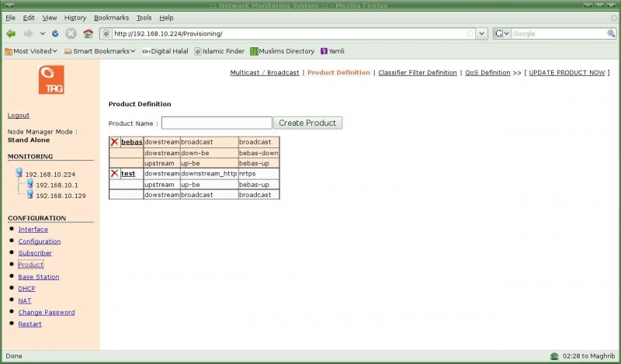Reload the page with the refresh icon
Viewport: 621px width, 364px height.
click(x=55, y=33)
